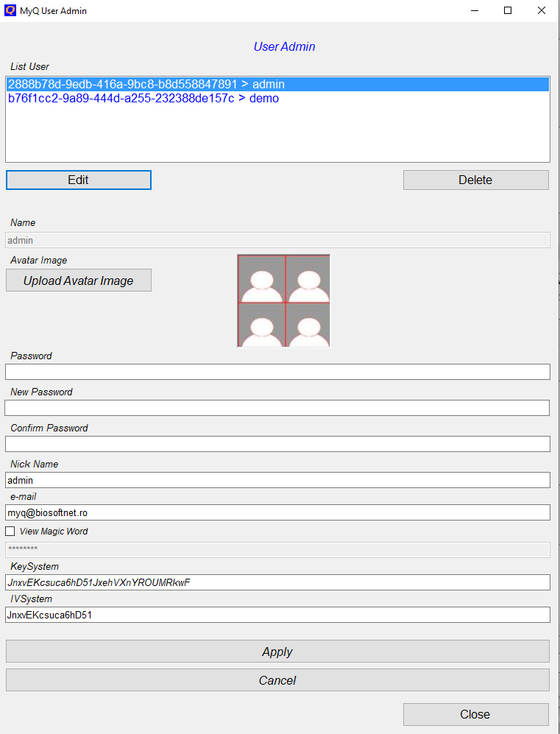Click the KeySystem value field
560x734 pixels.
pos(278,582)
